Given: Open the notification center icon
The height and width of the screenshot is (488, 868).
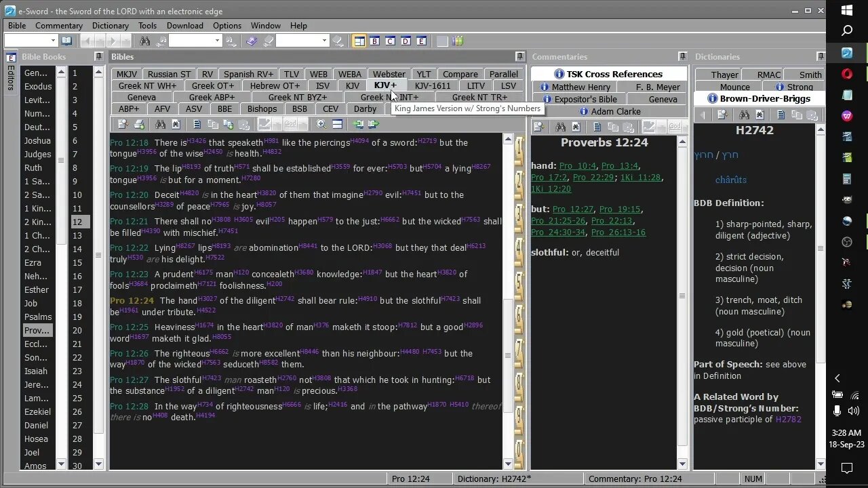Looking at the screenshot, I should pos(847,468).
